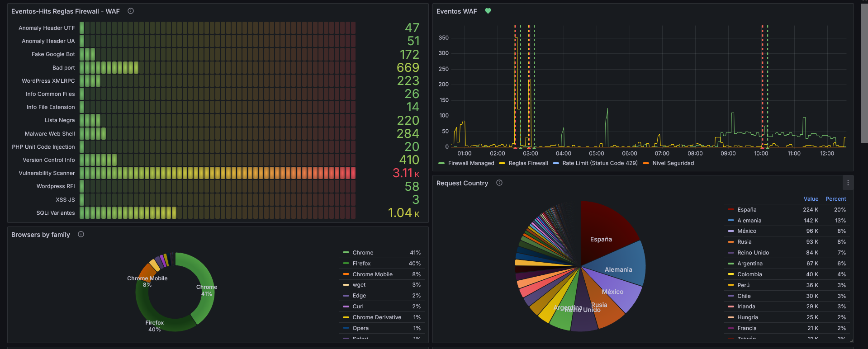Toggle wget in the browsers legend
The image size is (868, 349).
point(359,285)
